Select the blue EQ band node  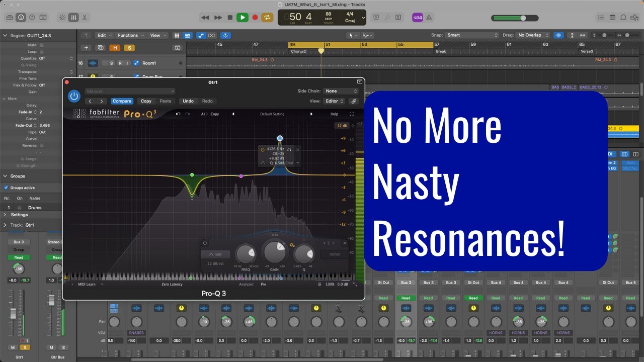pos(280,138)
